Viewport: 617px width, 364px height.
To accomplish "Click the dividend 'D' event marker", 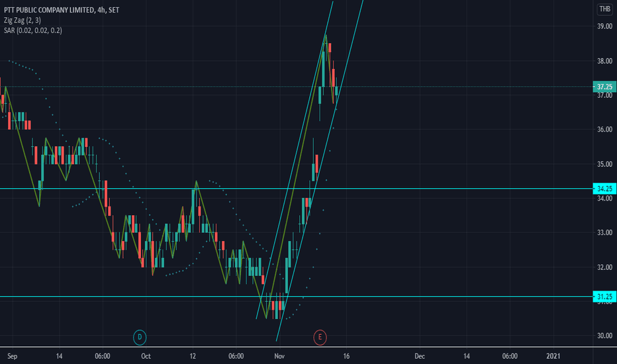I will [139, 338].
